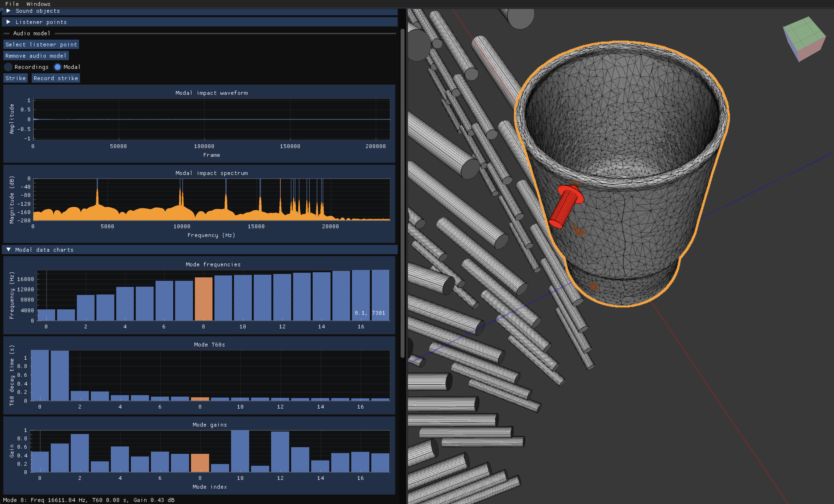Select the Recordings radio button
The image size is (834, 504).
pyautogui.click(x=9, y=67)
